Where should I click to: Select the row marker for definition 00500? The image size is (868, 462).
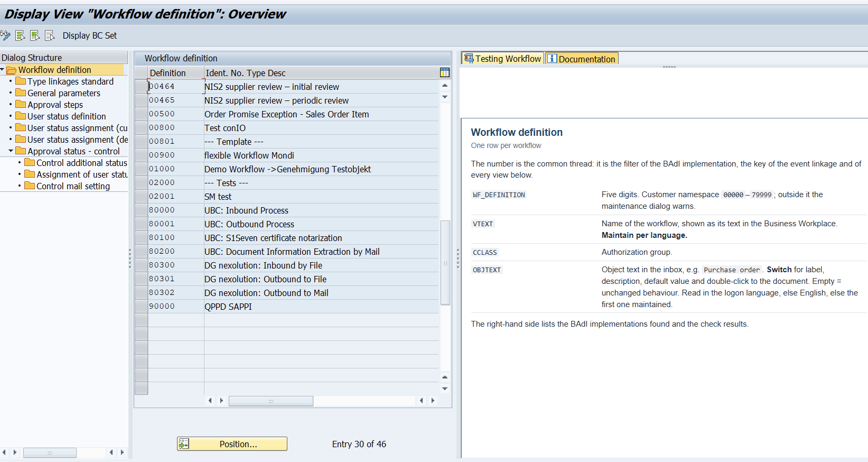tap(141, 114)
